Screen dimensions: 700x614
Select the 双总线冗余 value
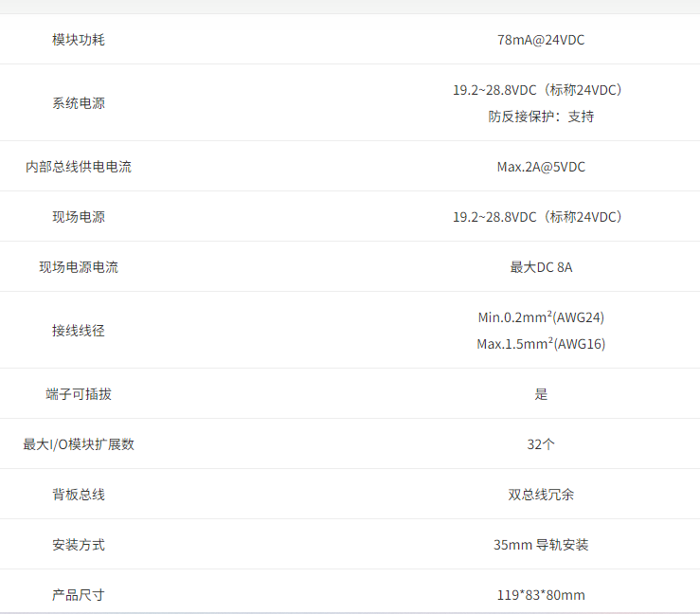(541, 495)
